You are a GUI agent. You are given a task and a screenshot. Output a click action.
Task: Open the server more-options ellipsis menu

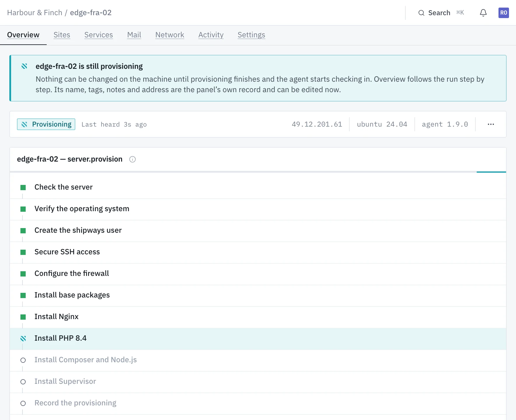click(x=491, y=124)
